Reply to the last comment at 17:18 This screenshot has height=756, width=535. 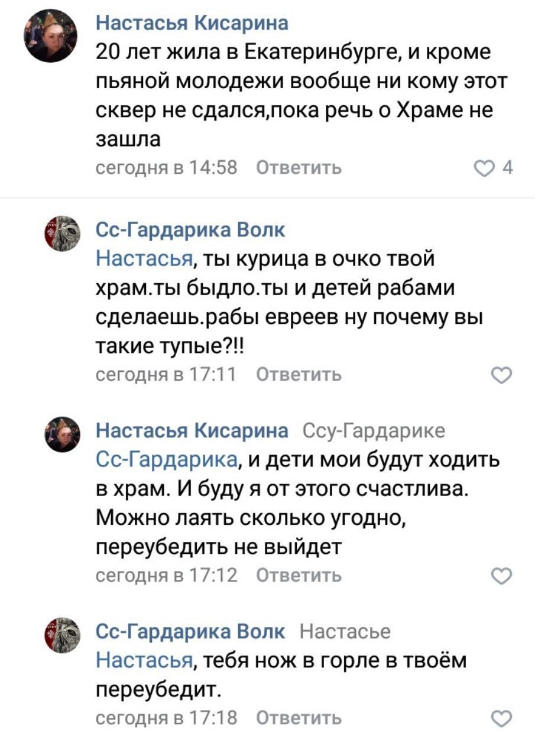click(299, 718)
